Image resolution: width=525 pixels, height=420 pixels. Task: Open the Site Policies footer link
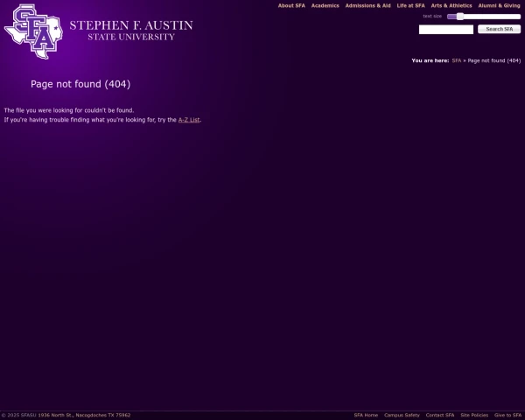point(474,415)
